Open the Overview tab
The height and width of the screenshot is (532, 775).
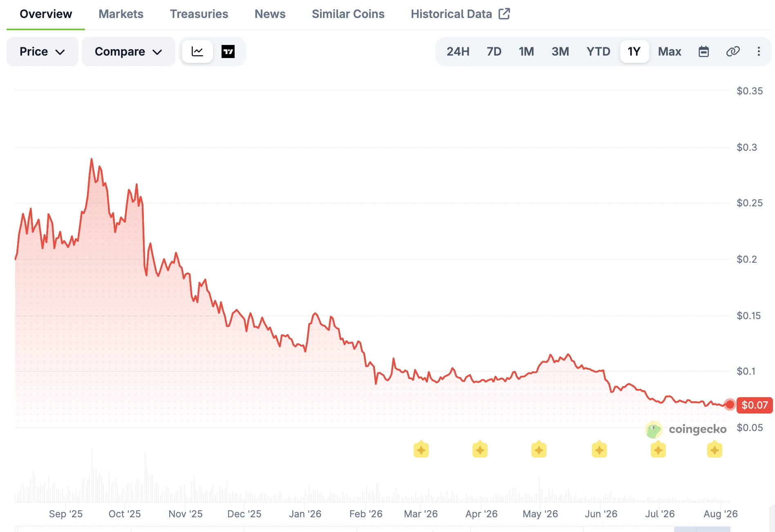point(46,14)
